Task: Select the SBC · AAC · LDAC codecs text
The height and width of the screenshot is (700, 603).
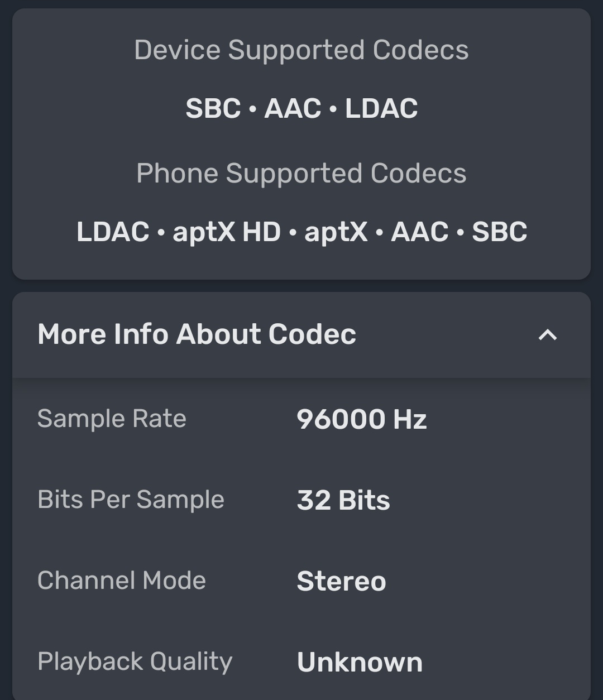Action: [301, 108]
